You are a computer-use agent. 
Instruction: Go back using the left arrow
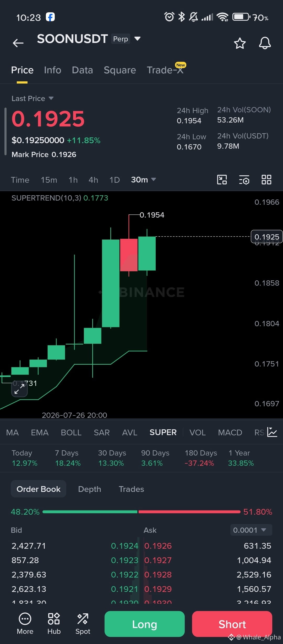pyautogui.click(x=18, y=43)
